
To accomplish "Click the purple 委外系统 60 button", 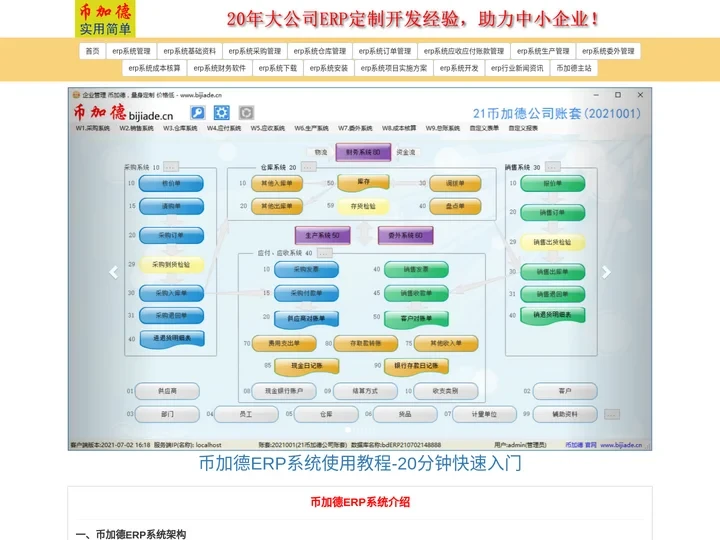I will point(405,236).
